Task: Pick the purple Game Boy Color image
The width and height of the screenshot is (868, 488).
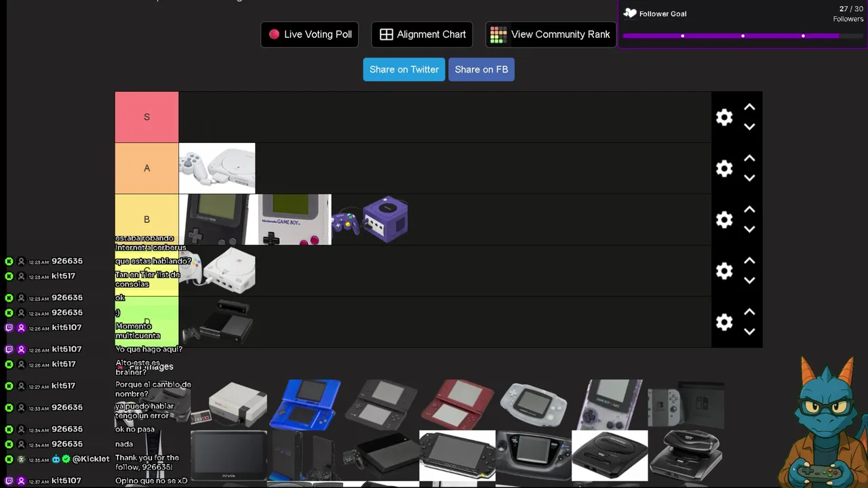Action: pyautogui.click(x=610, y=405)
